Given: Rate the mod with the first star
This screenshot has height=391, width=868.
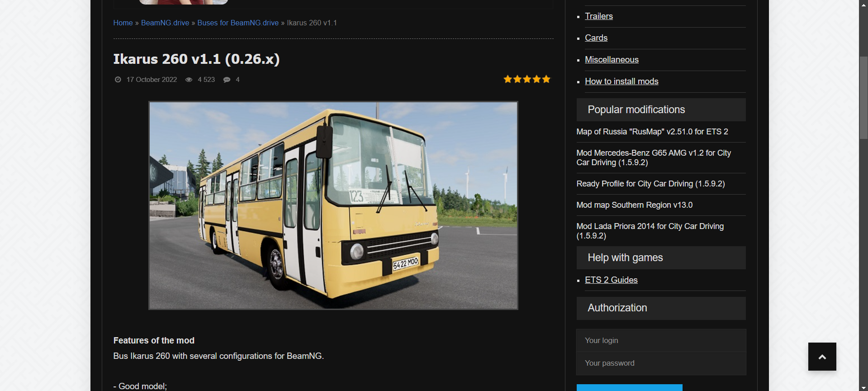Looking at the screenshot, I should coord(508,79).
